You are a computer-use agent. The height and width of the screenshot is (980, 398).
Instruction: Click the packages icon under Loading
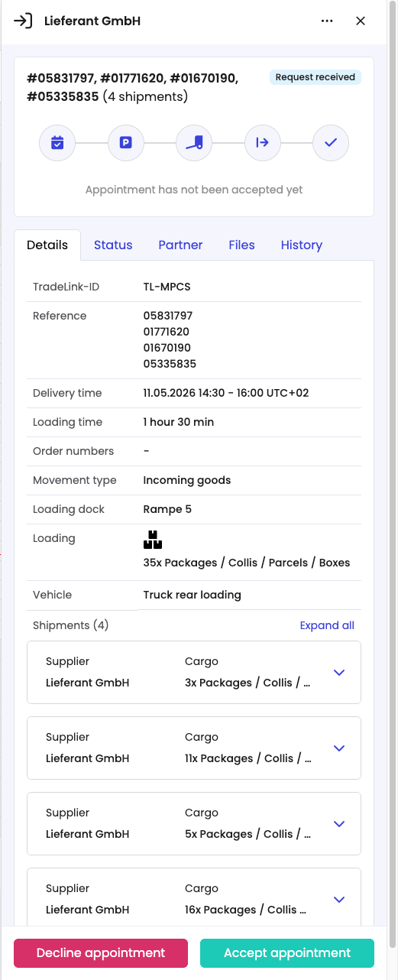click(x=153, y=540)
